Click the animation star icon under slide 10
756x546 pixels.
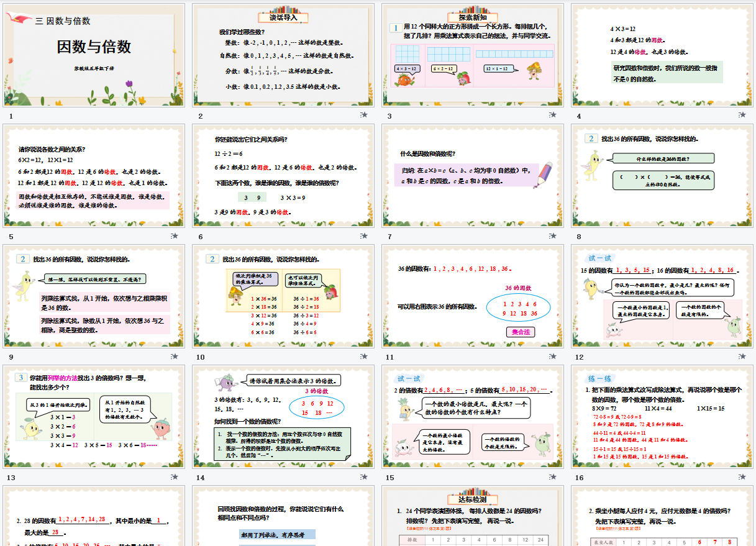[x=364, y=356]
